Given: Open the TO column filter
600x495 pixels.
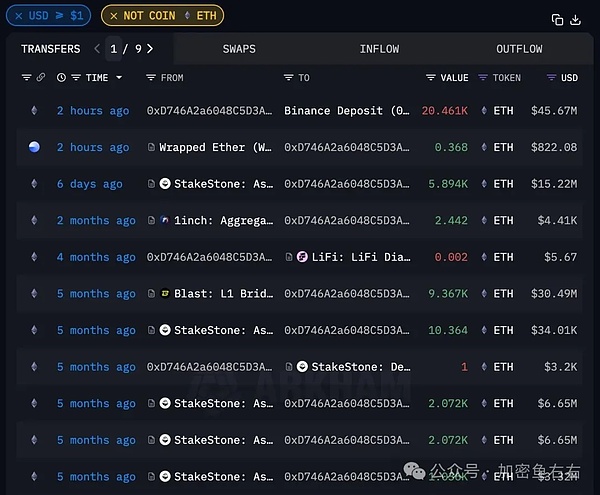Looking at the screenshot, I should point(288,77).
